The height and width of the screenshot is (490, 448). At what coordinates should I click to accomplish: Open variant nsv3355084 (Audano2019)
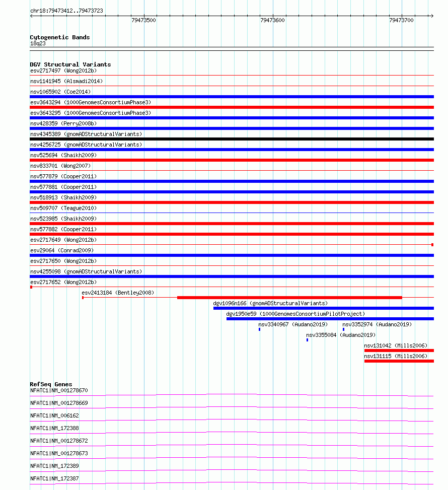pyautogui.click(x=341, y=335)
